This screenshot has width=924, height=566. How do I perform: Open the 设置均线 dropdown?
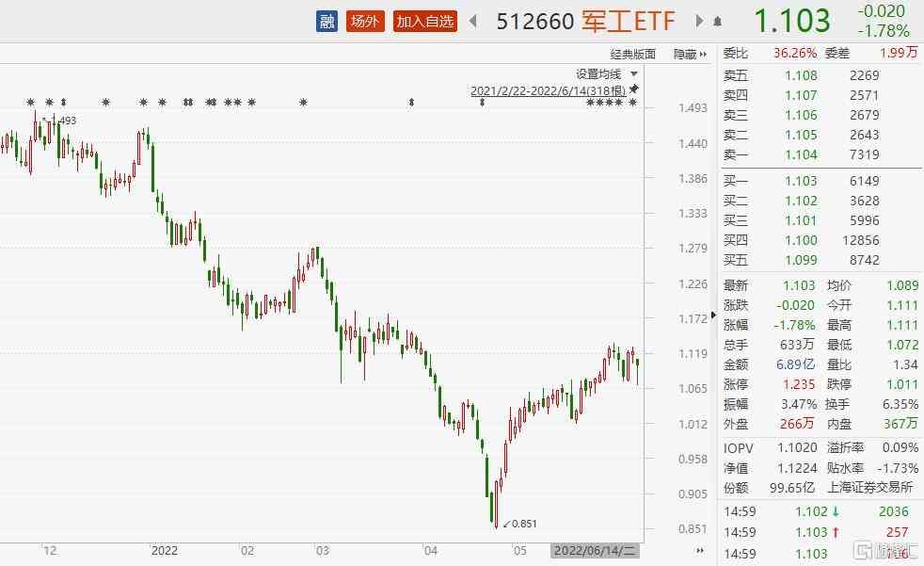click(598, 73)
